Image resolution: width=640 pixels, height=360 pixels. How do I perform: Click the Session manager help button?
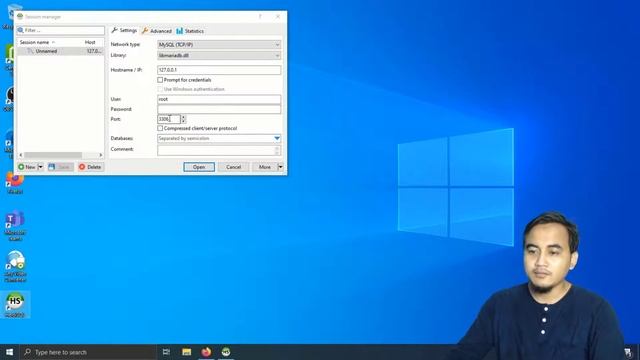pyautogui.click(x=260, y=17)
